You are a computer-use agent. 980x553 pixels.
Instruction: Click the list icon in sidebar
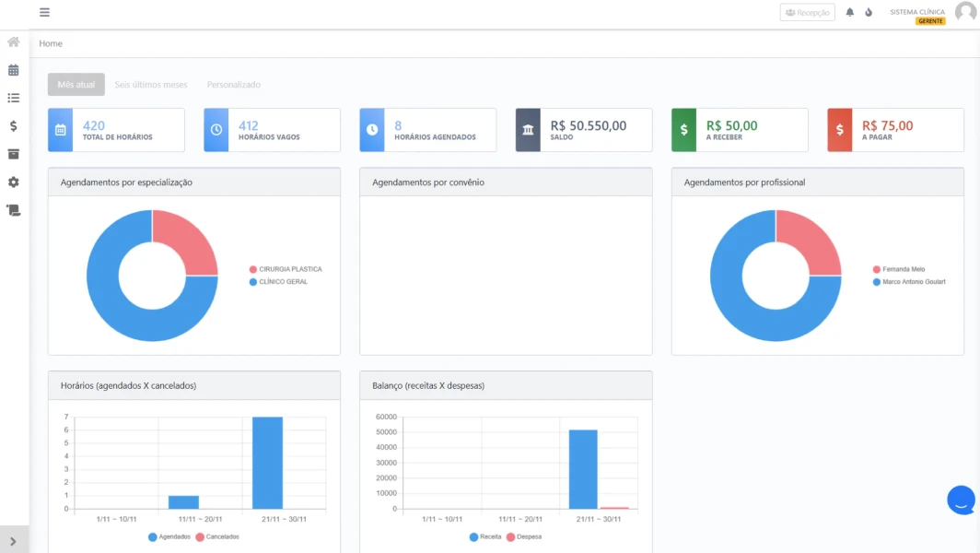14,98
